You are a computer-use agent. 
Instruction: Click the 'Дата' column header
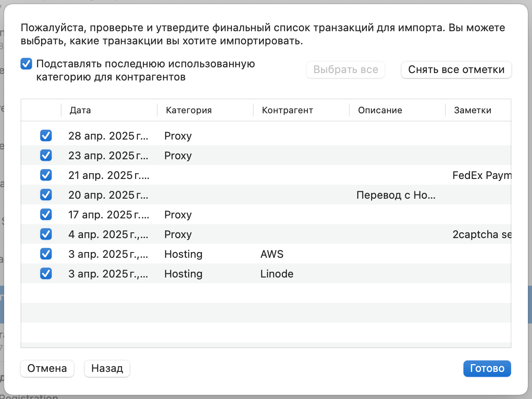(109, 110)
